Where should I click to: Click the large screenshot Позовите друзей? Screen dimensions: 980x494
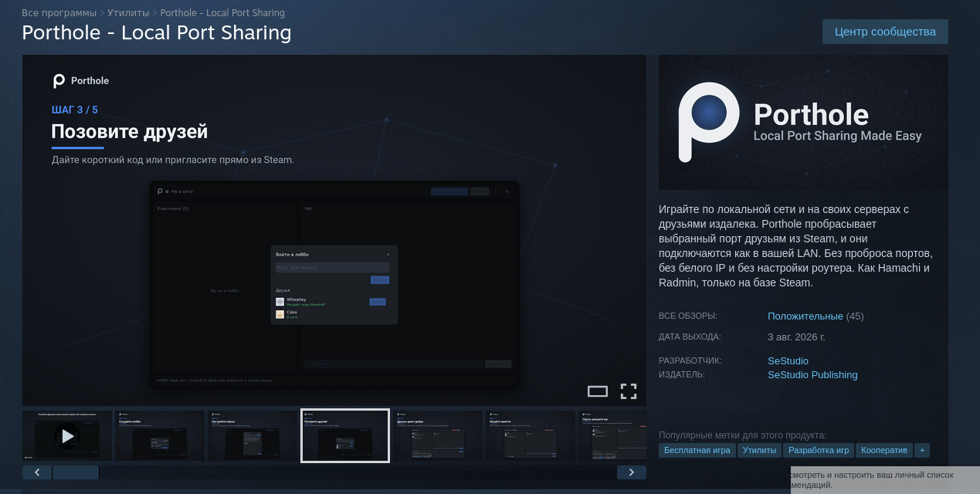(x=334, y=230)
